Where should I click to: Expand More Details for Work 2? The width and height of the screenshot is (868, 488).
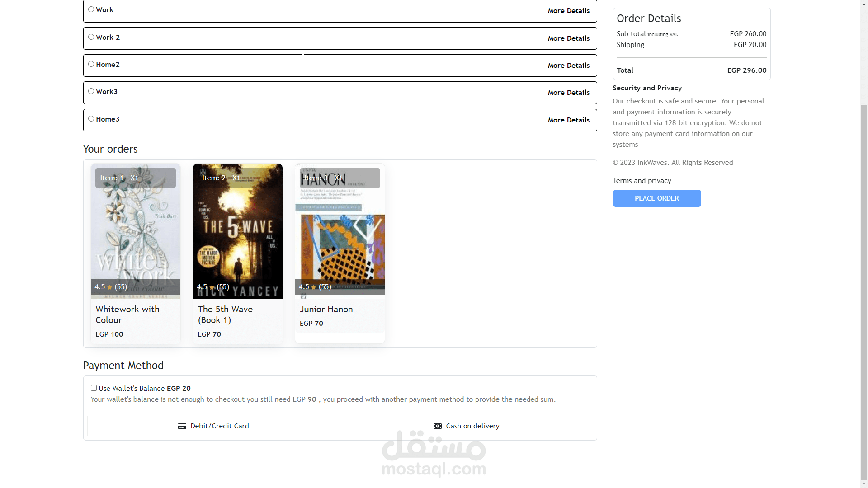[x=568, y=38]
